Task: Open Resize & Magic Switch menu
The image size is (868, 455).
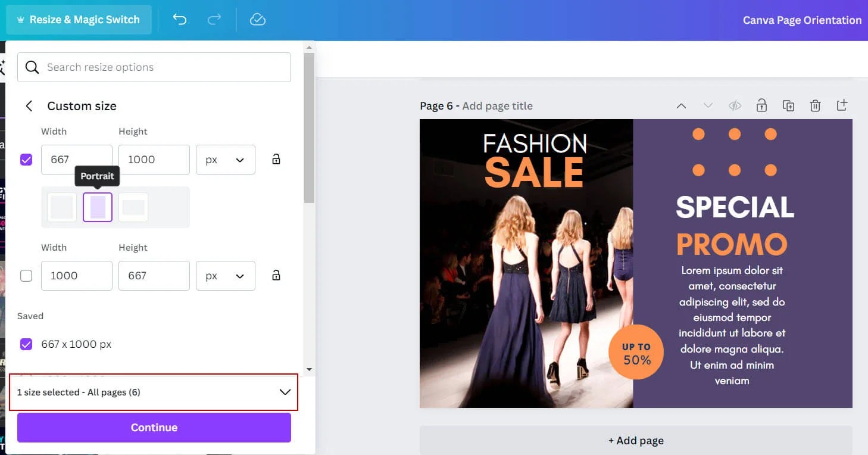Action: 79,20
